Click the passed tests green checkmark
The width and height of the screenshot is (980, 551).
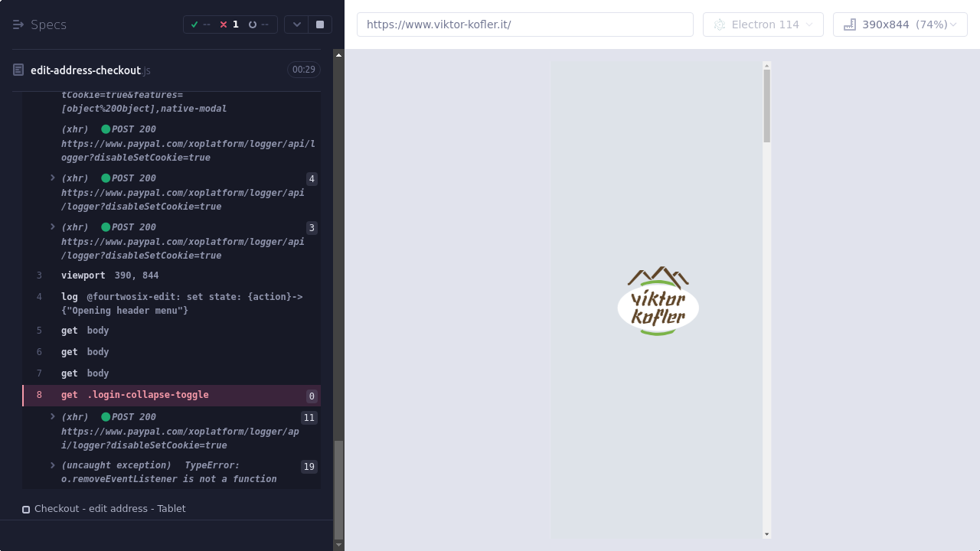pos(194,24)
